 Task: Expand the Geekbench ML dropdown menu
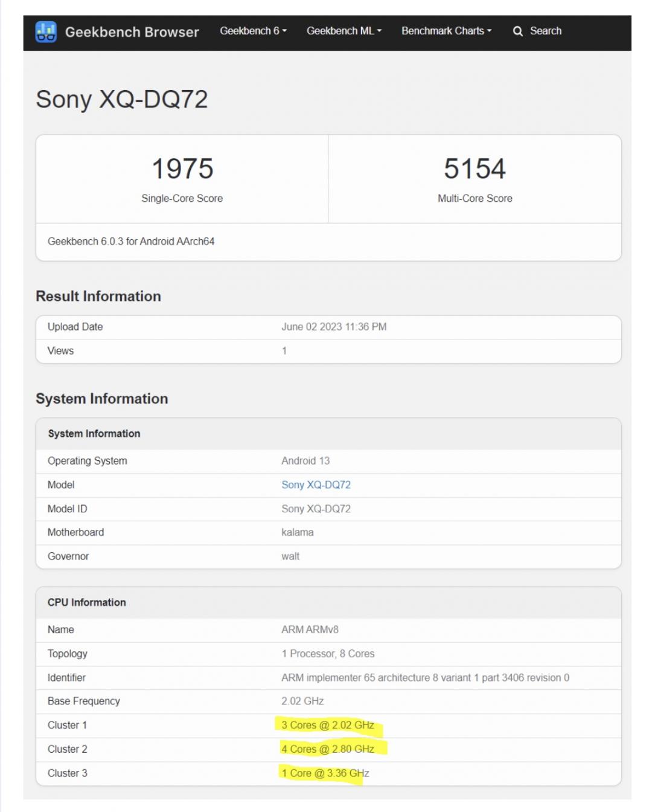pos(344,31)
